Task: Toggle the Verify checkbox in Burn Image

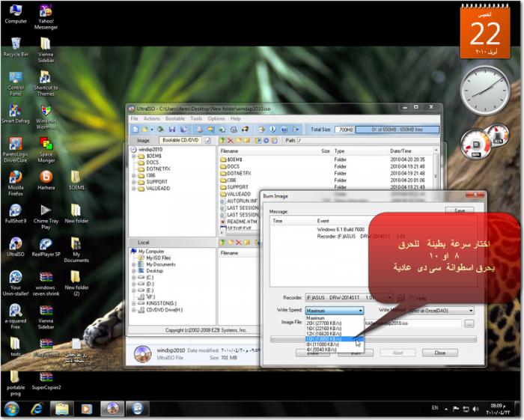Action: (412, 297)
